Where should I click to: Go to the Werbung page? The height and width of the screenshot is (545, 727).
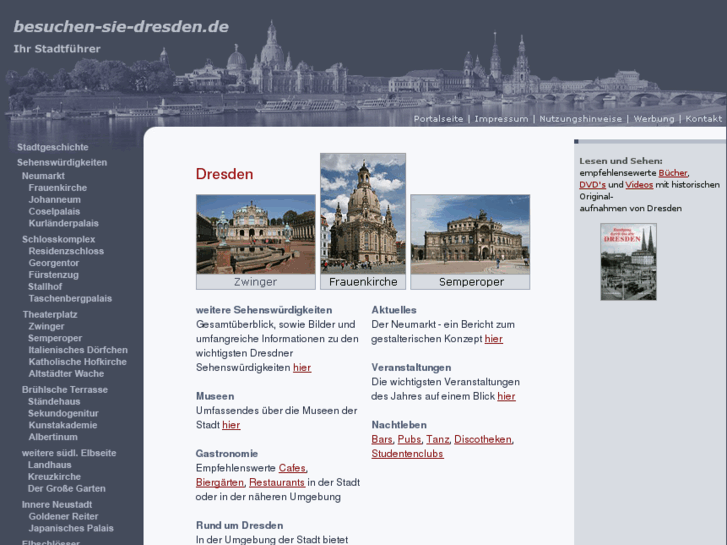[654, 119]
